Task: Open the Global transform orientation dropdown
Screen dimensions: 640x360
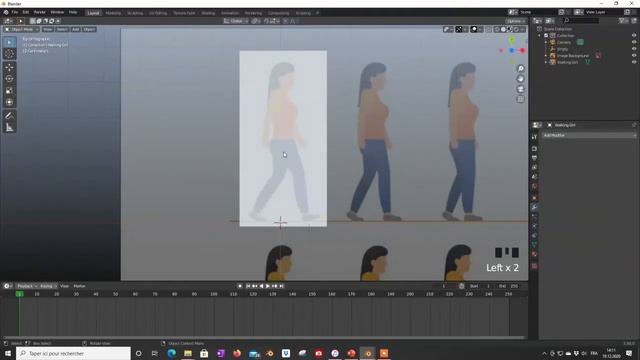Action: [x=236, y=21]
